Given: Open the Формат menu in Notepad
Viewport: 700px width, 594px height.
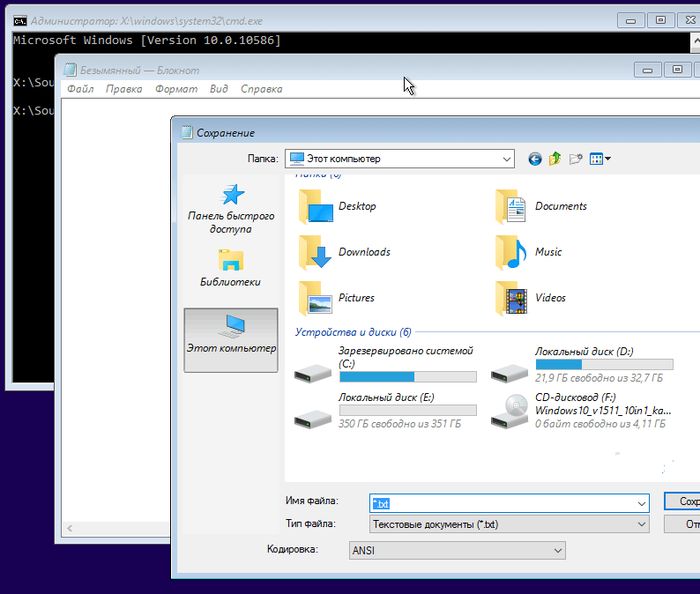Looking at the screenshot, I should [x=176, y=89].
